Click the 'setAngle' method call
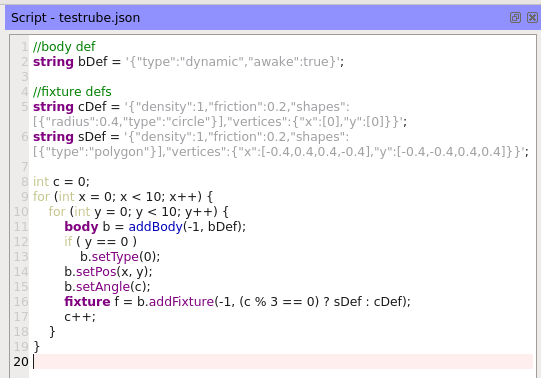This screenshot has width=541, height=378. (103, 287)
